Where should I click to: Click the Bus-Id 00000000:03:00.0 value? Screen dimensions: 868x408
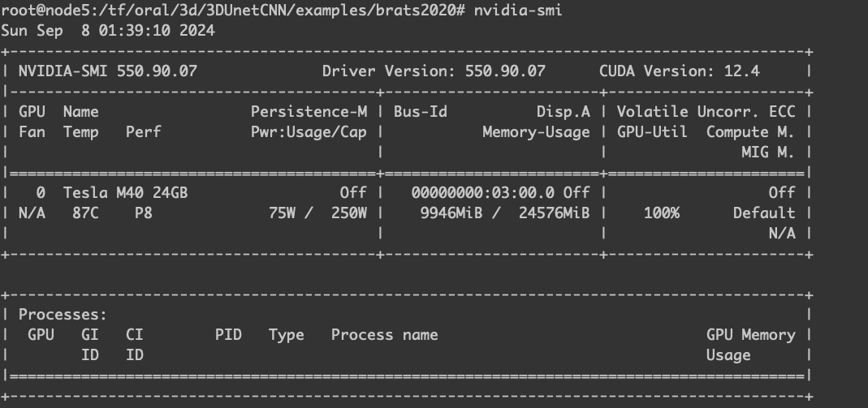(482, 193)
